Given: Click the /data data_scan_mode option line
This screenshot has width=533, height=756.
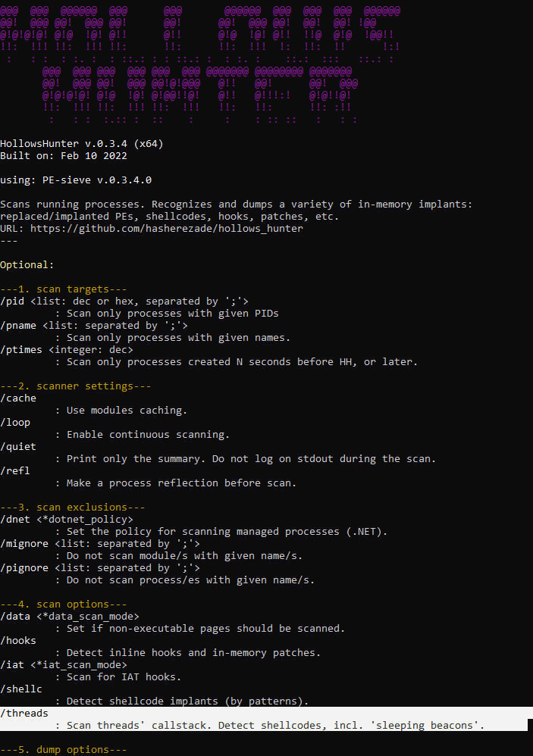Looking at the screenshot, I should tap(70, 616).
